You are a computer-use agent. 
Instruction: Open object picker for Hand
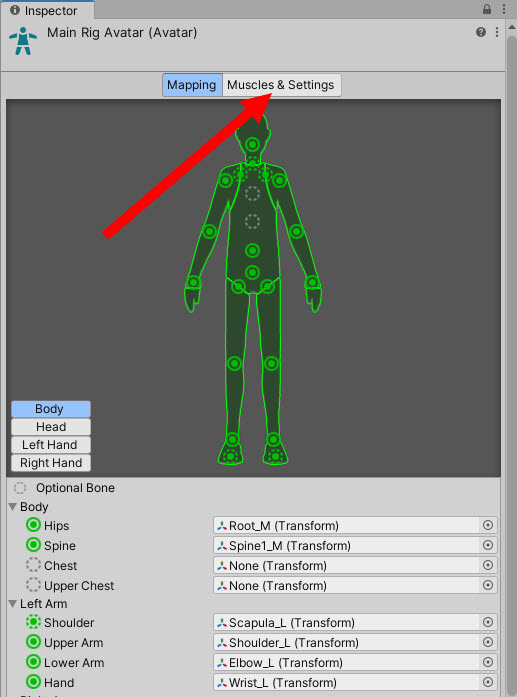(x=488, y=682)
